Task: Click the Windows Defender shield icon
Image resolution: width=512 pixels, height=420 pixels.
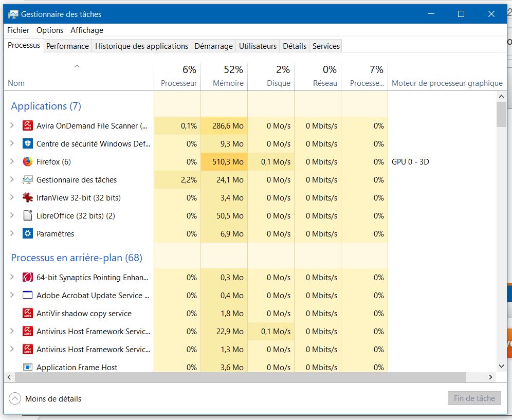Action: [28, 144]
